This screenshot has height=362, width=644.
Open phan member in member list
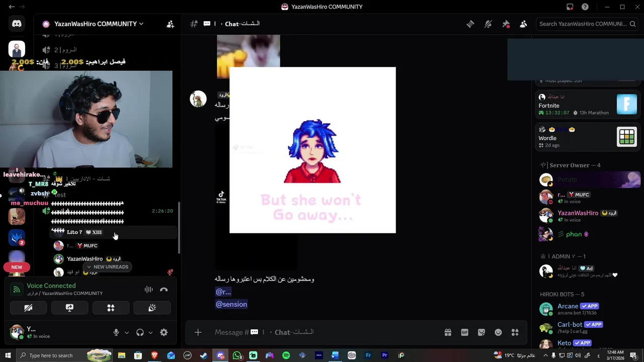pos(590,234)
